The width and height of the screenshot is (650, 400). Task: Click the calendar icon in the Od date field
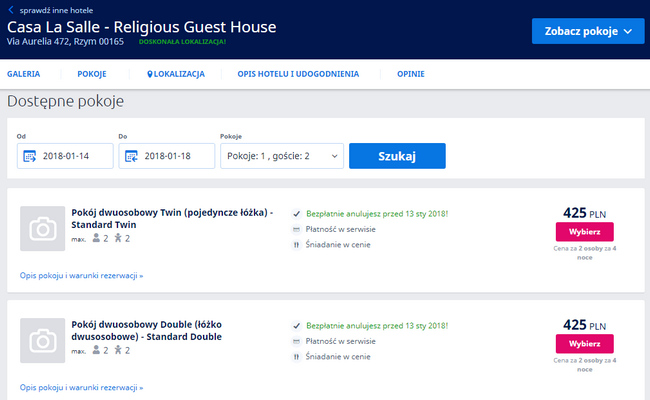point(29,156)
